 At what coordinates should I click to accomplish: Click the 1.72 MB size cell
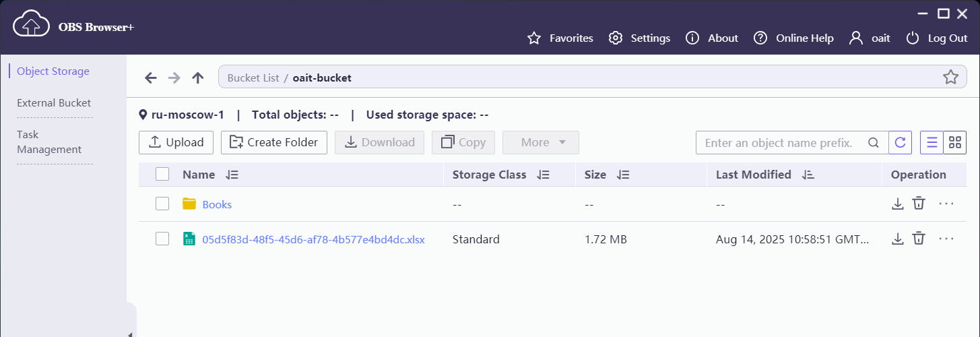(x=606, y=239)
